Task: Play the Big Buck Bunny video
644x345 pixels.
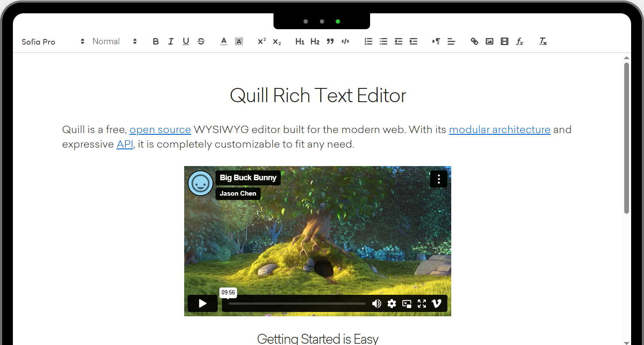Action: click(x=203, y=304)
